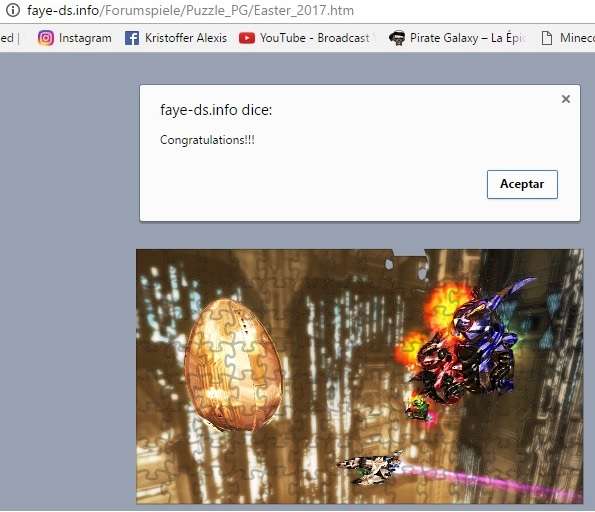Open the Kristoffer Alexis bookmark
This screenshot has height=512, width=595.
186,38
